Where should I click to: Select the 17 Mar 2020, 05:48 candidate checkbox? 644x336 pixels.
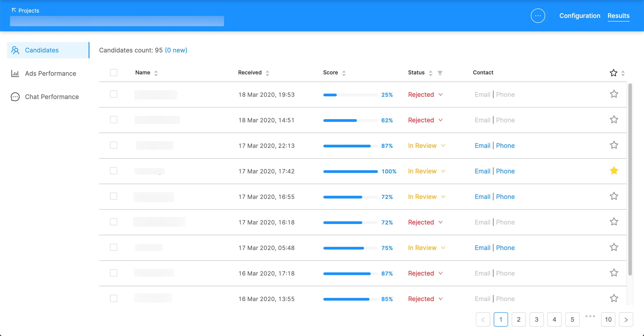114,247
